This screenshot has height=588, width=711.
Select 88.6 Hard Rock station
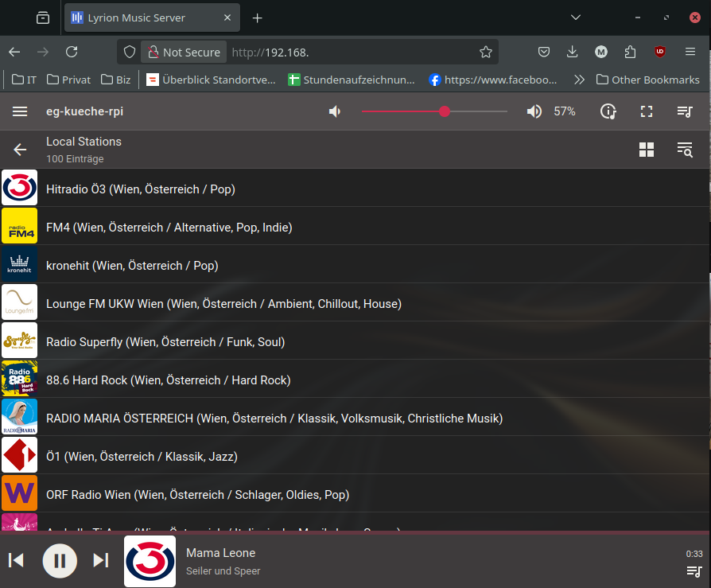click(x=355, y=379)
